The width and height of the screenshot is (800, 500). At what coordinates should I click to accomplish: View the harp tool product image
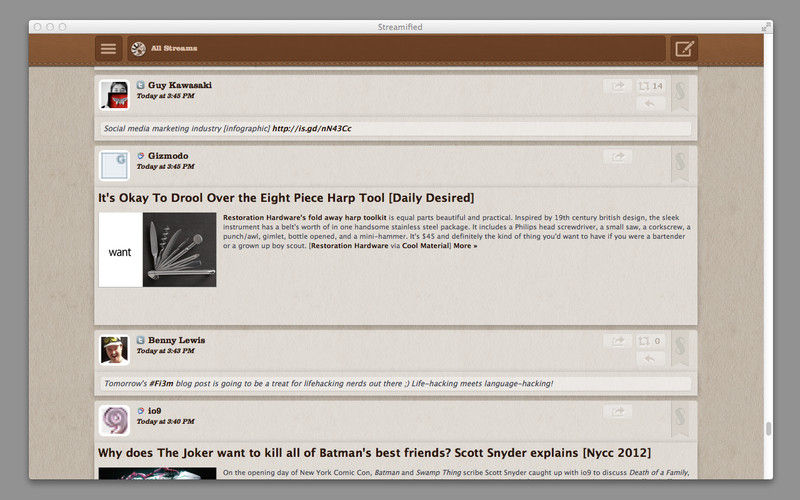[158, 249]
